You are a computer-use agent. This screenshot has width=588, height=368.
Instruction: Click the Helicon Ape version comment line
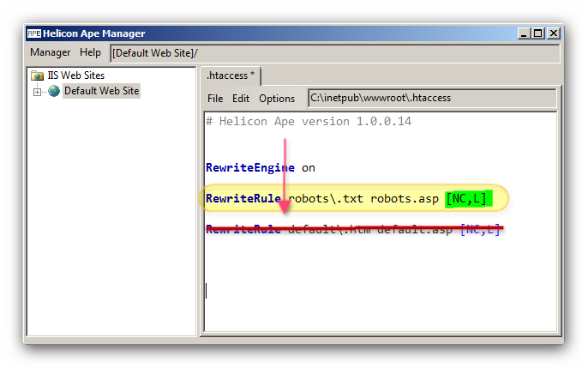(309, 122)
